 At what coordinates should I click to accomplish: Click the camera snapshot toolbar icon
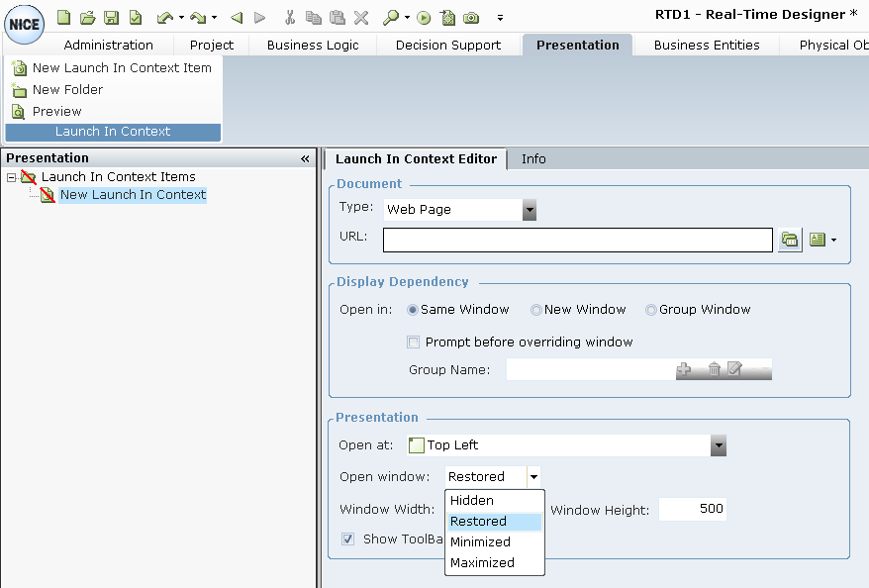pyautogui.click(x=472, y=17)
